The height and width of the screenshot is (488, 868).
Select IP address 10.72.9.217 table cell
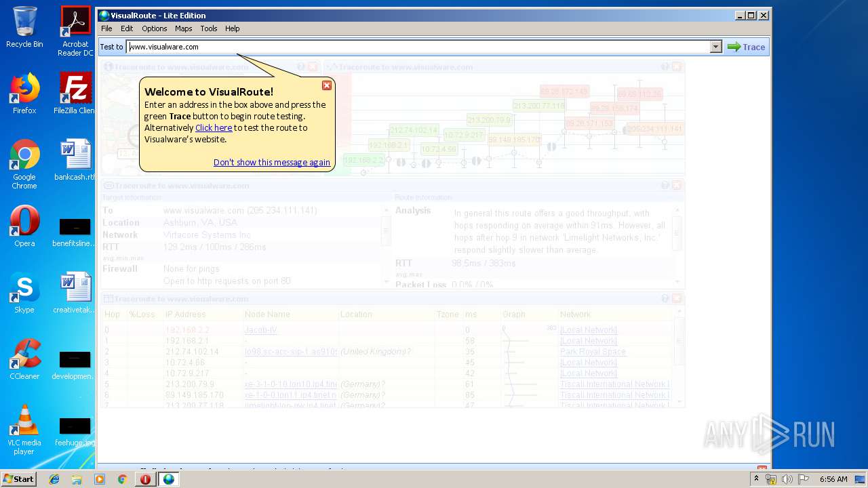(x=187, y=373)
